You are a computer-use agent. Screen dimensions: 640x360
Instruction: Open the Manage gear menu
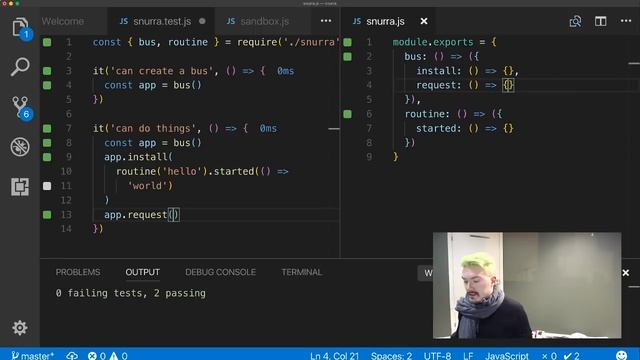click(x=20, y=327)
